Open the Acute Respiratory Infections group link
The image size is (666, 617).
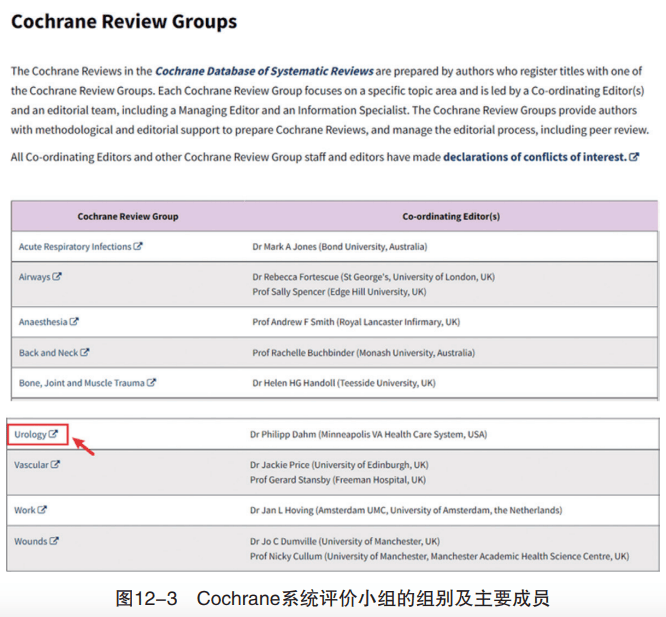(x=75, y=246)
